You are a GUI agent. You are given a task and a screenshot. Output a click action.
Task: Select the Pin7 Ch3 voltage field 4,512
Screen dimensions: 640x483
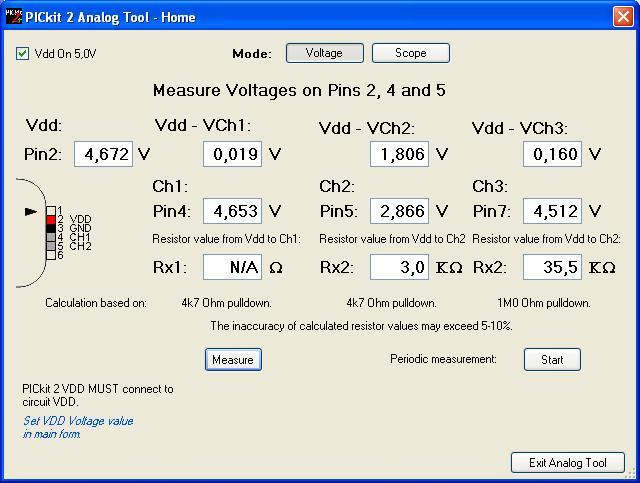[x=552, y=211]
